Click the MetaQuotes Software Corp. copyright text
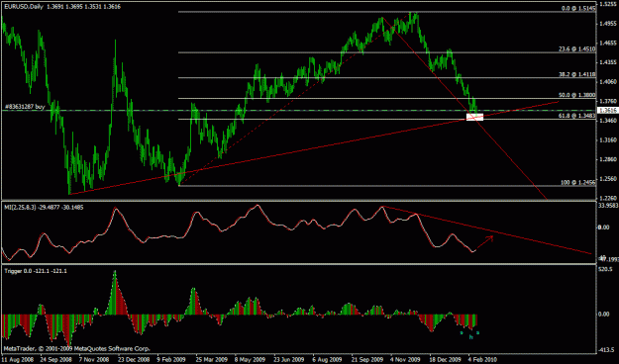 pyautogui.click(x=77, y=349)
